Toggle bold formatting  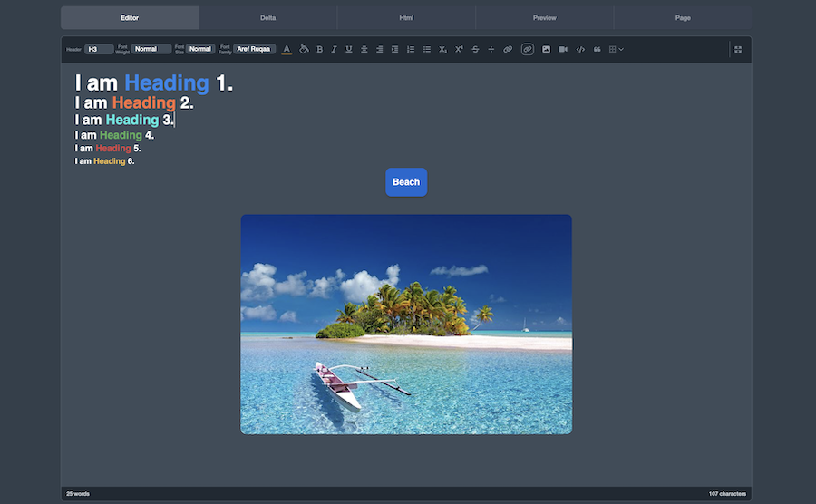(319, 49)
